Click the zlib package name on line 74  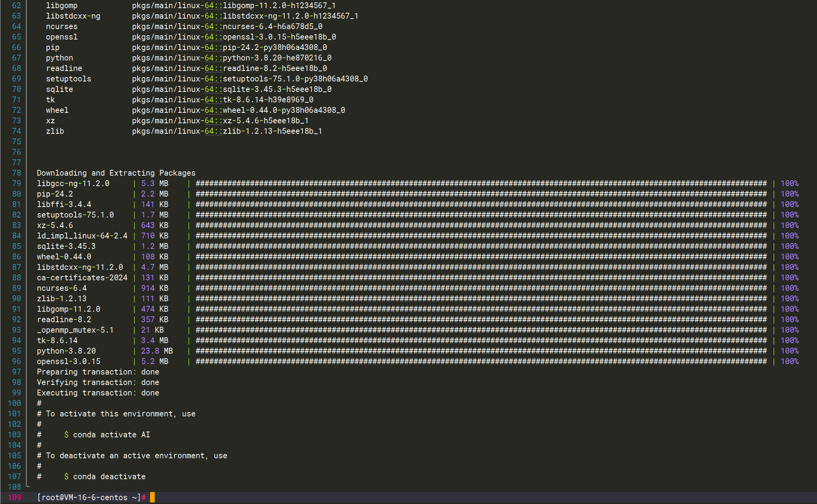(55, 131)
